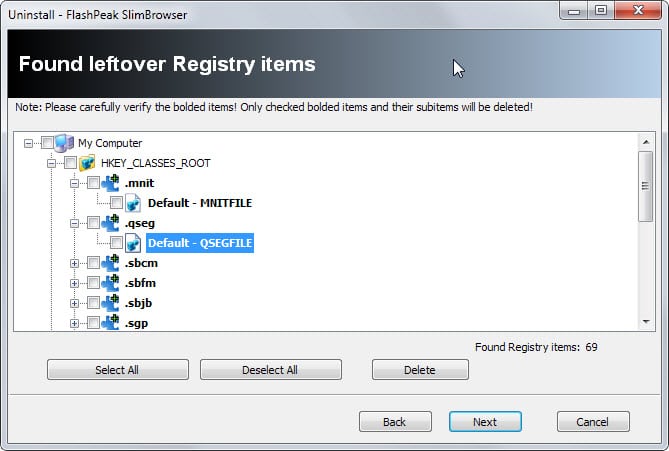Delete the checked registry items
Viewport: 669px width, 451px height.
pyautogui.click(x=420, y=370)
